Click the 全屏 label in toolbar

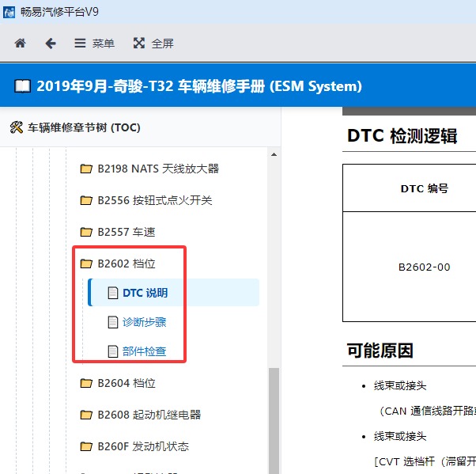pos(163,44)
